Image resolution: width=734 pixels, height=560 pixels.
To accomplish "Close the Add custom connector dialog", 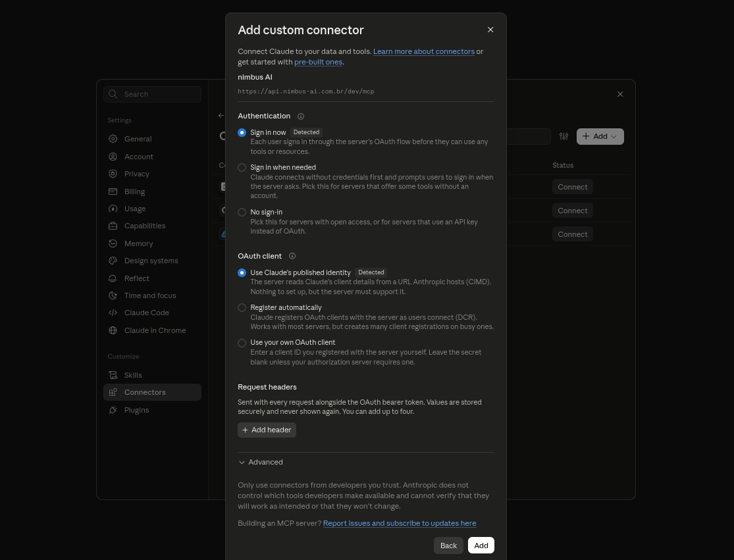I will [490, 30].
